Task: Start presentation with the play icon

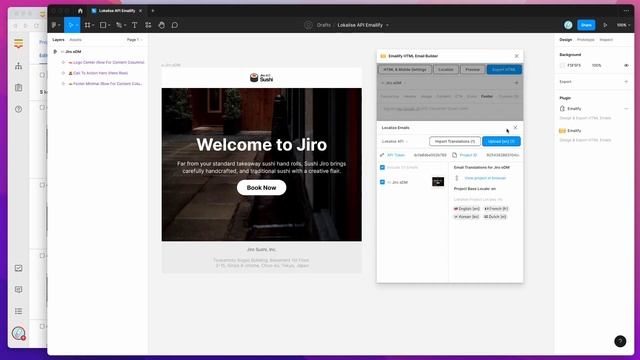Action: point(605,25)
